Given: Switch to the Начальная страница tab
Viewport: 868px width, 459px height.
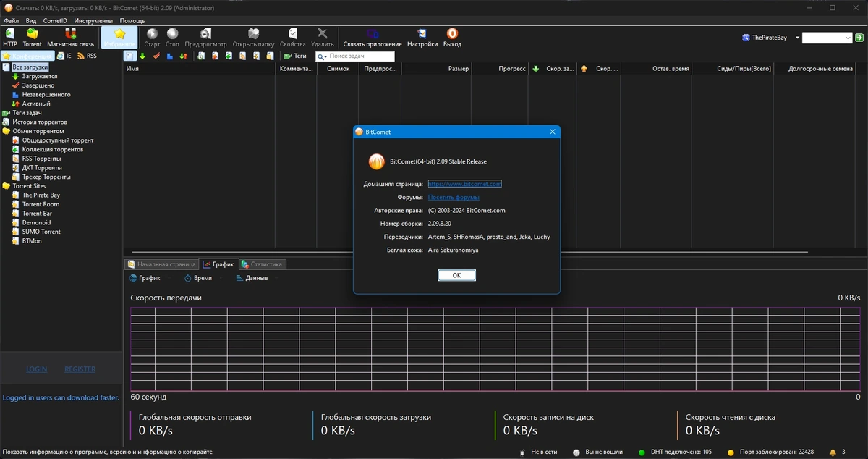Looking at the screenshot, I should tap(161, 264).
